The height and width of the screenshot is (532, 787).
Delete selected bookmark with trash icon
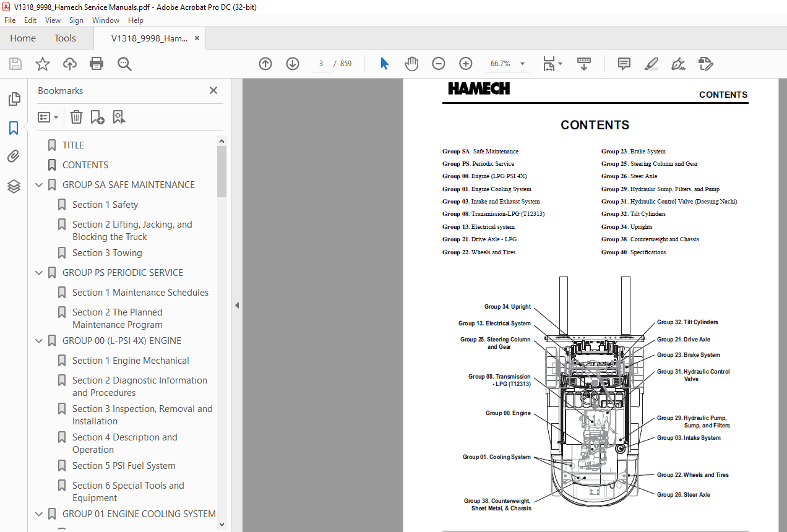(76, 117)
